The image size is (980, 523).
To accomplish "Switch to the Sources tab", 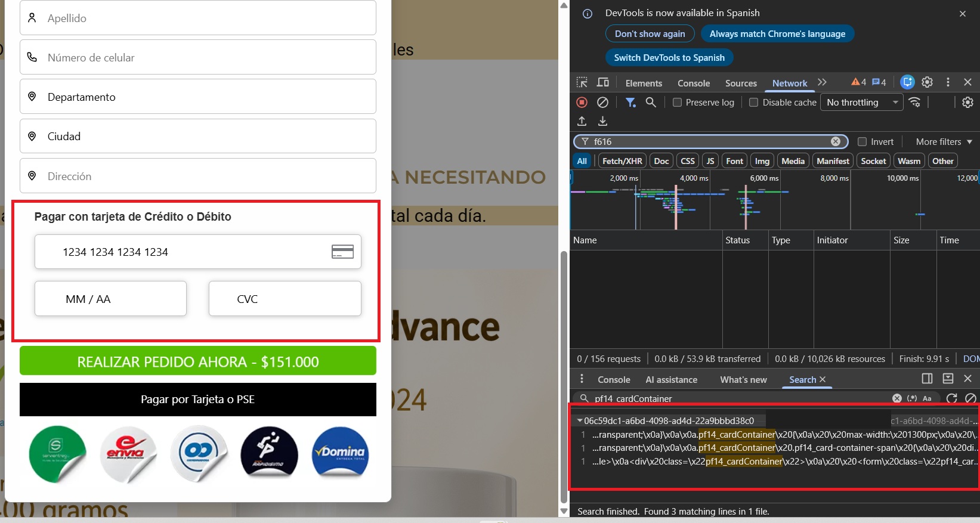I will click(x=741, y=83).
